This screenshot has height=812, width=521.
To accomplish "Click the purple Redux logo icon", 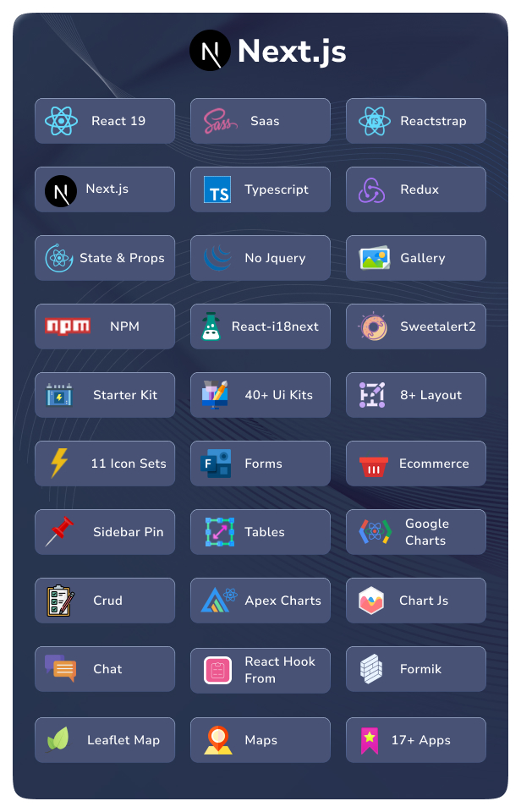I will coord(372,190).
